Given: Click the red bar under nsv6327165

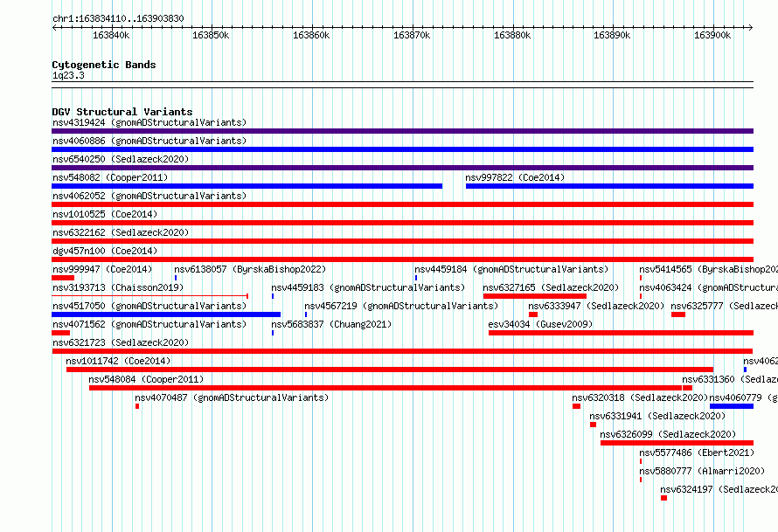Looking at the screenshot, I should click(535, 296).
